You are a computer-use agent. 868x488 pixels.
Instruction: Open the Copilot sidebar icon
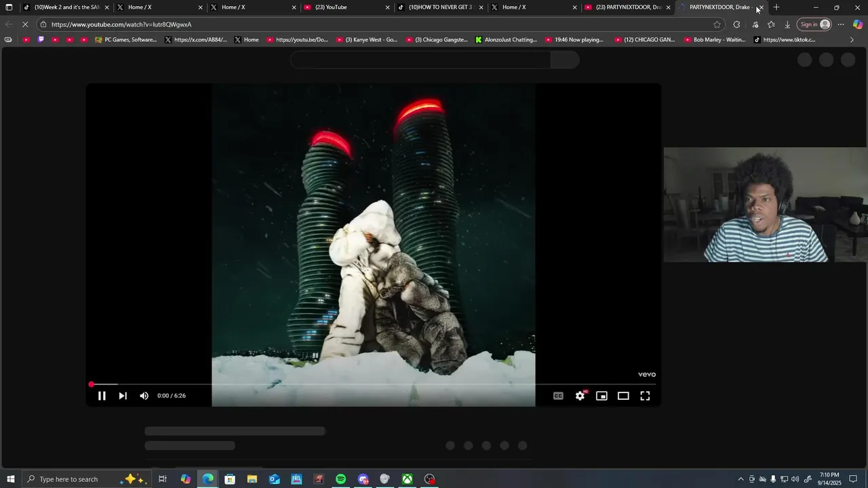(x=858, y=24)
